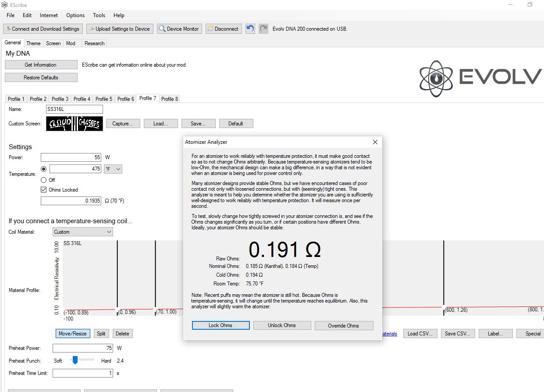Click the Override Ohms button
This screenshot has width=544, height=392.
[x=343, y=325]
